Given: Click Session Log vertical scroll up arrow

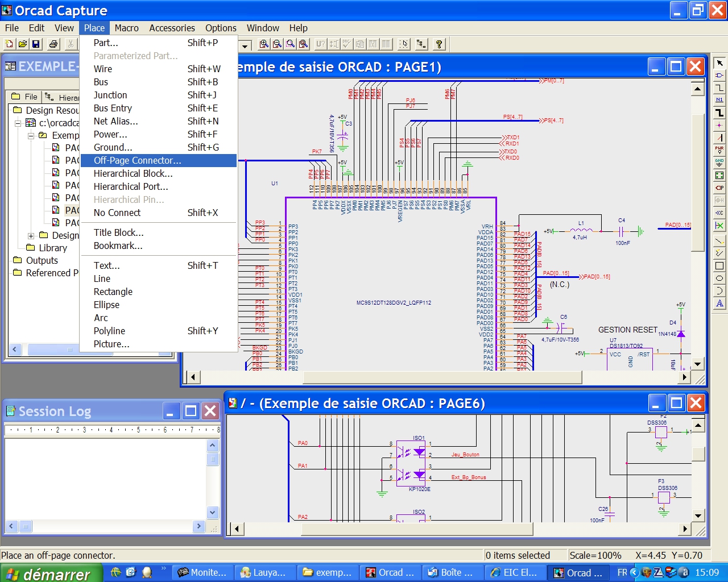Looking at the screenshot, I should [x=213, y=445].
